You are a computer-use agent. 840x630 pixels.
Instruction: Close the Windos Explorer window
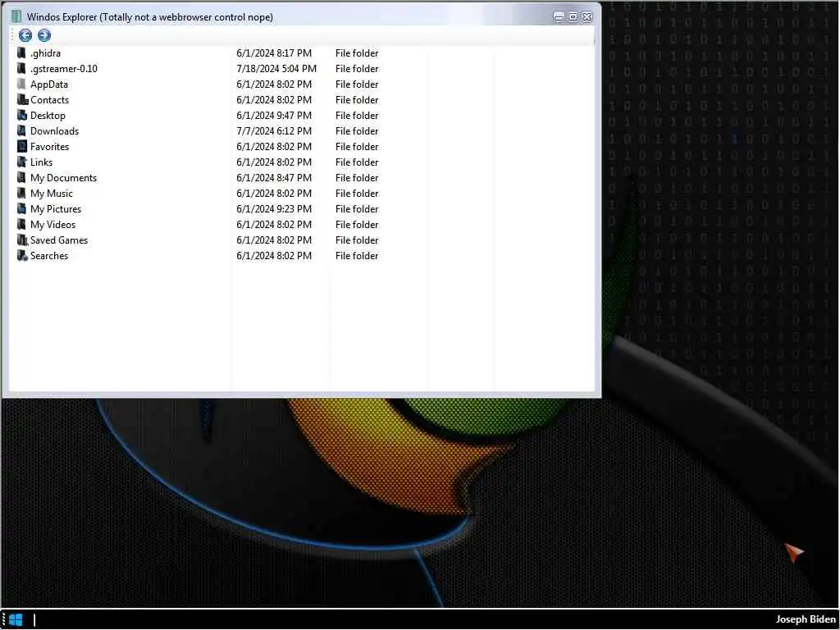point(587,16)
